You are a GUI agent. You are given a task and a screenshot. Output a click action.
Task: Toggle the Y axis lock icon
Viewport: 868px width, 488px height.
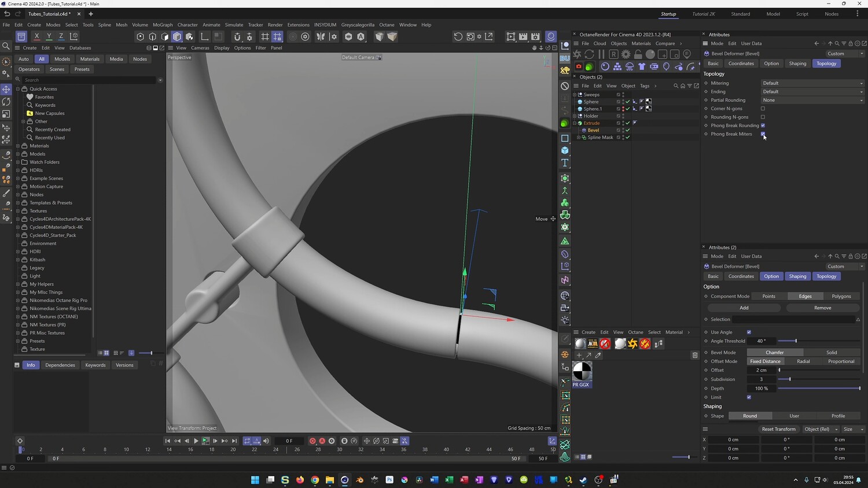(x=49, y=36)
